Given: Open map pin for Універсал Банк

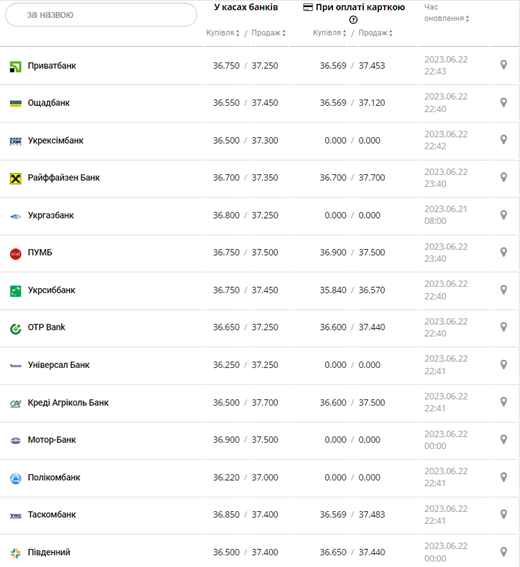Looking at the screenshot, I should [503, 364].
